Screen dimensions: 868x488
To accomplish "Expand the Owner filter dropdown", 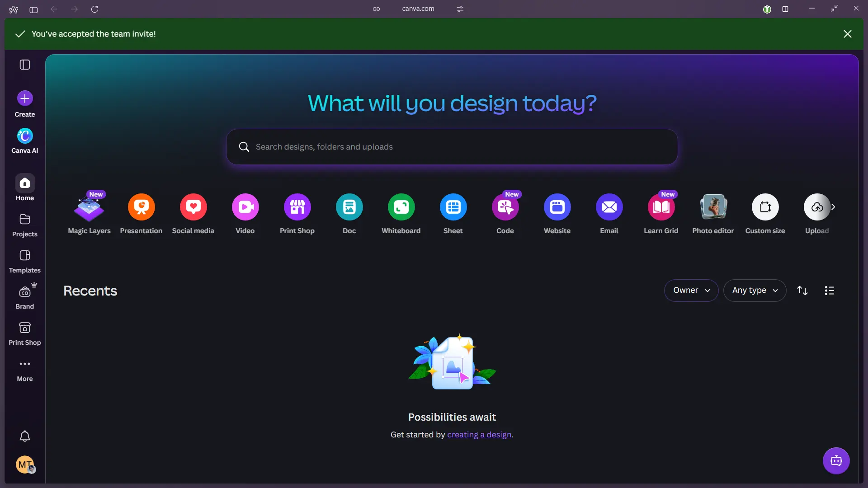I will 691,291.
